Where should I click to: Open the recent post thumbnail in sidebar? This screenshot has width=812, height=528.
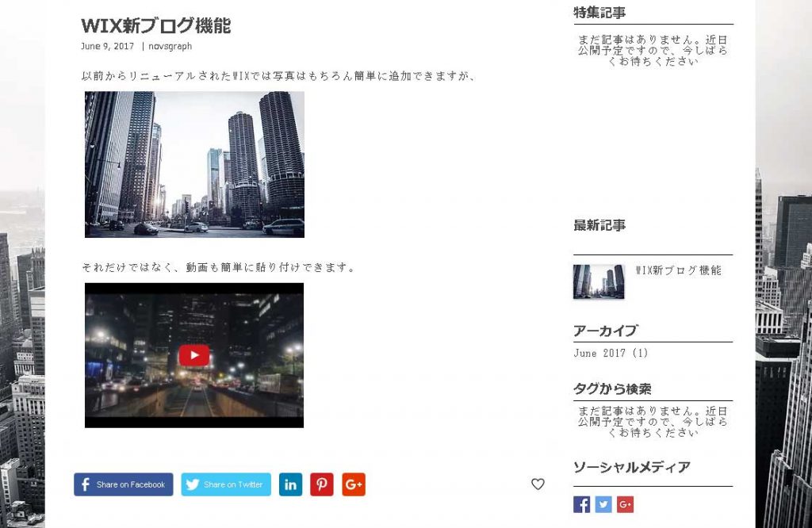599,281
